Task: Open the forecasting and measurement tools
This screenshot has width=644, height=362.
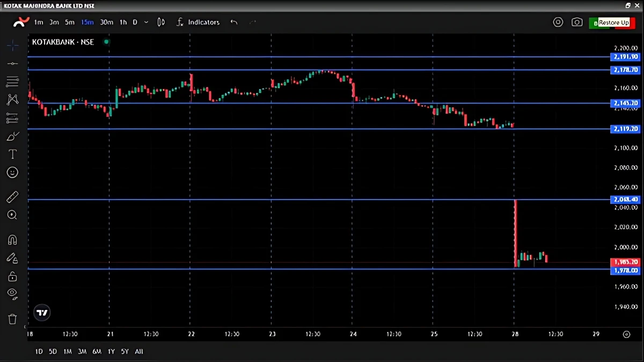Action: pyautogui.click(x=12, y=118)
